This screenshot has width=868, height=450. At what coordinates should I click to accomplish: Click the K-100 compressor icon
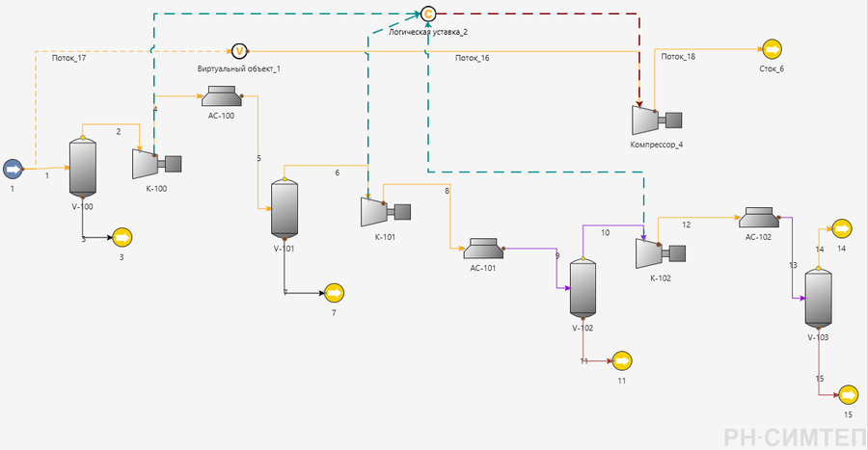(156, 164)
